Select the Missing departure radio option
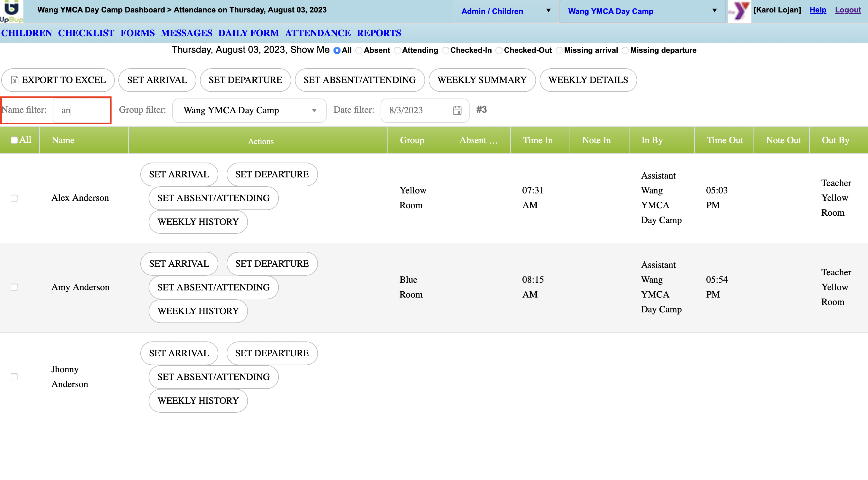 625,50
